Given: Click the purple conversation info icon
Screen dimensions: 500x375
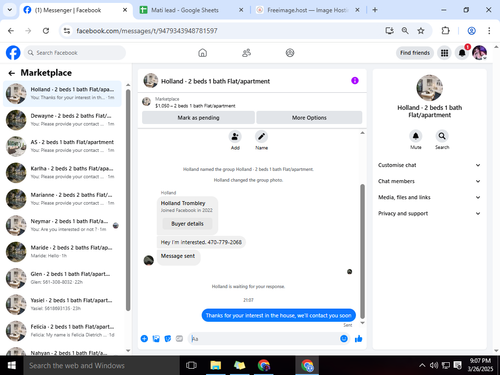Looking at the screenshot, I should click(x=355, y=81).
